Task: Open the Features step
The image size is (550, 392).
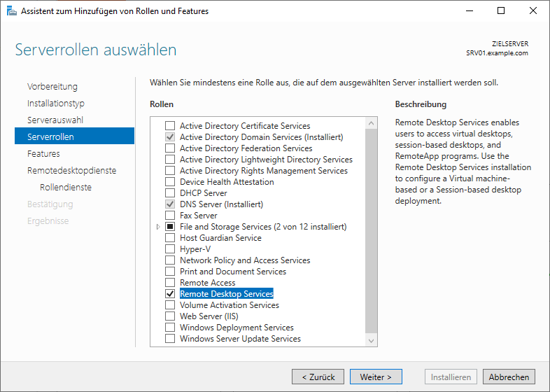Action: (x=43, y=154)
